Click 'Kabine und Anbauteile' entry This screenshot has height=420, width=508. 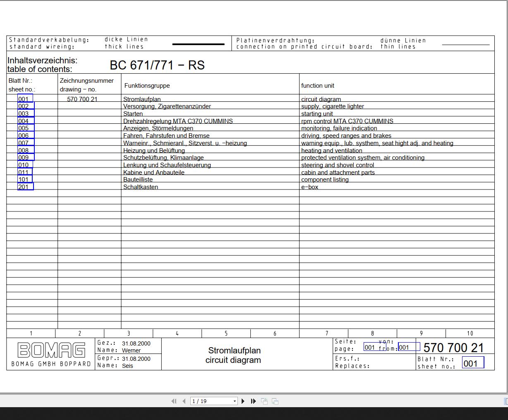pyautogui.click(x=154, y=173)
